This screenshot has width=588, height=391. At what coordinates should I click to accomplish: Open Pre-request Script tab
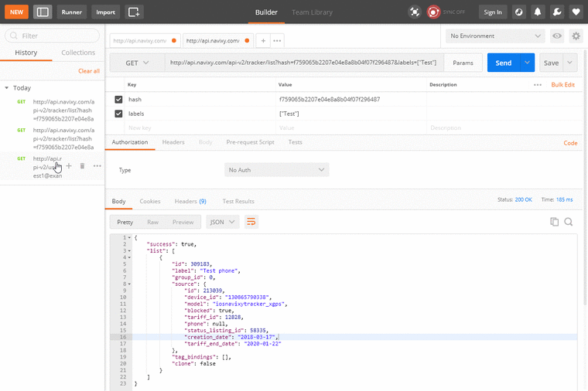click(250, 142)
